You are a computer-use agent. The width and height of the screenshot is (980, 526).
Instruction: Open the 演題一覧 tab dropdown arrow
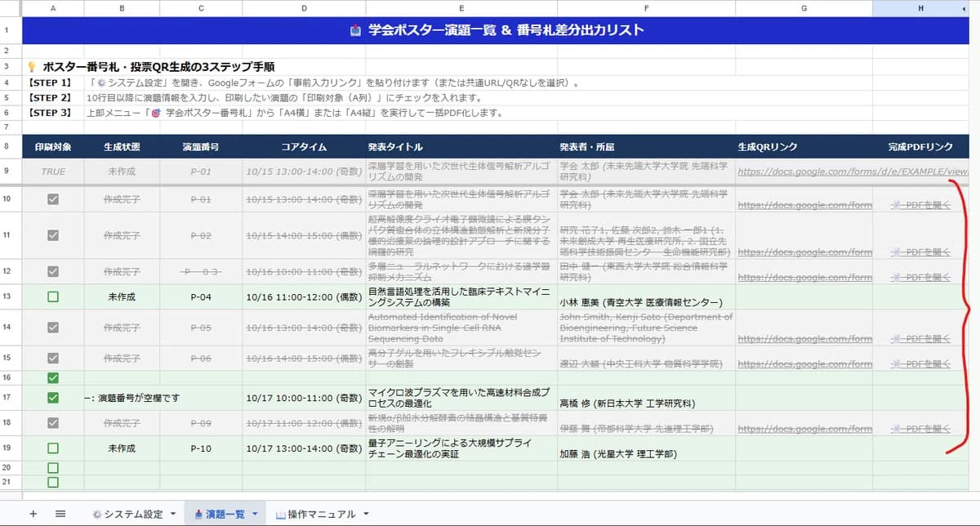pos(255,515)
